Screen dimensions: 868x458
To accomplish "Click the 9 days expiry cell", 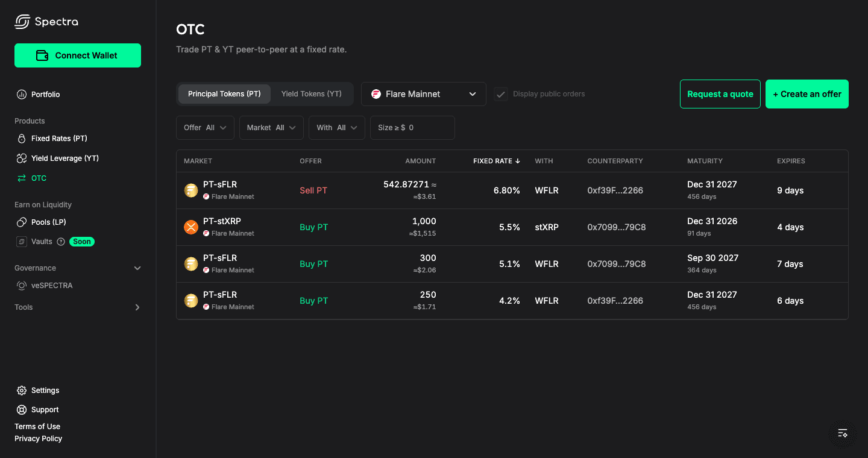I will coord(790,190).
